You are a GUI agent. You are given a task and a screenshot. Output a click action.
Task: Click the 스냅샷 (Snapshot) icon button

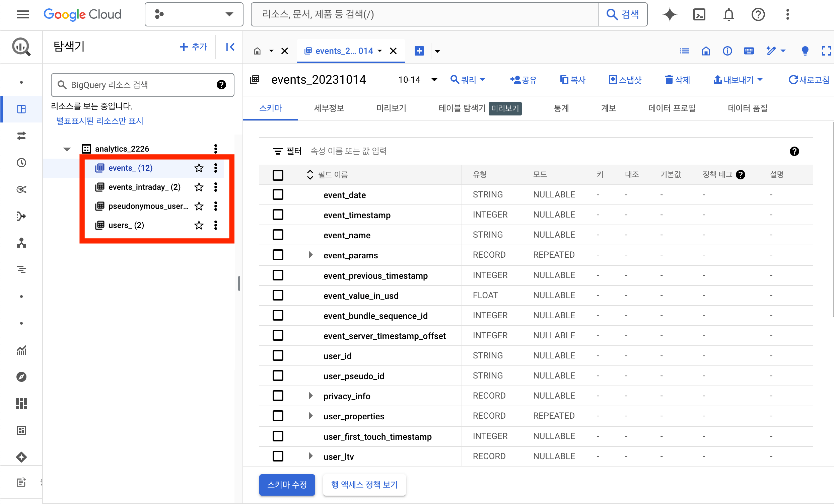point(626,80)
